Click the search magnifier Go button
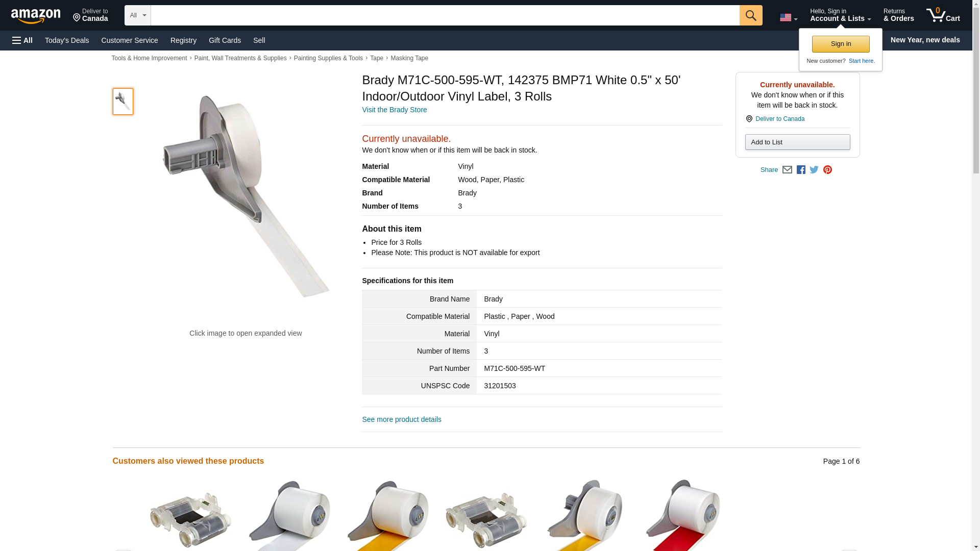980x551 pixels. pyautogui.click(x=750, y=15)
